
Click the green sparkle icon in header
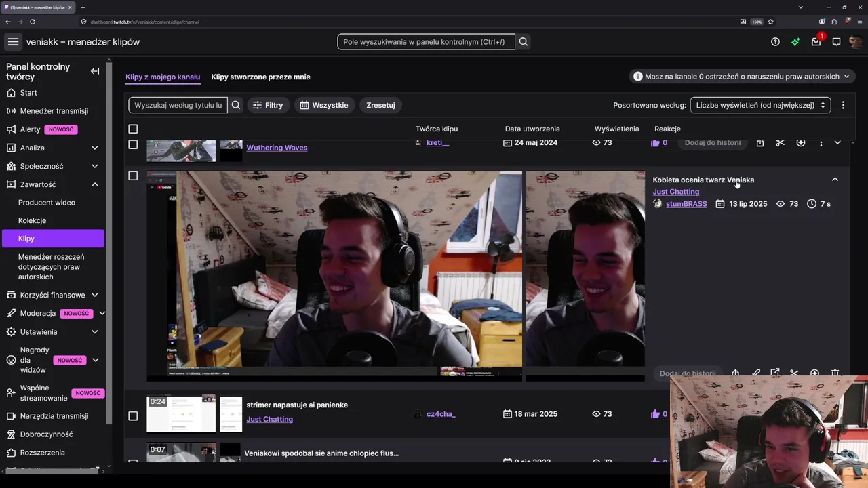pos(795,42)
